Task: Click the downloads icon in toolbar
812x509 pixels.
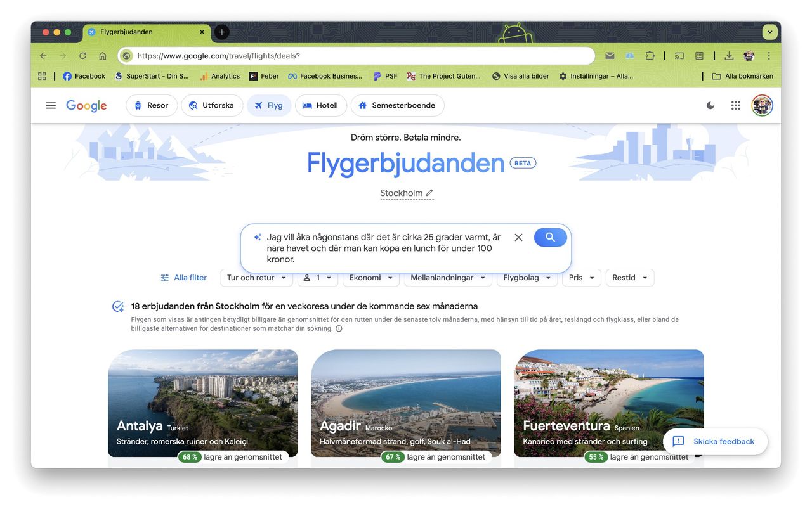Action: [728, 56]
